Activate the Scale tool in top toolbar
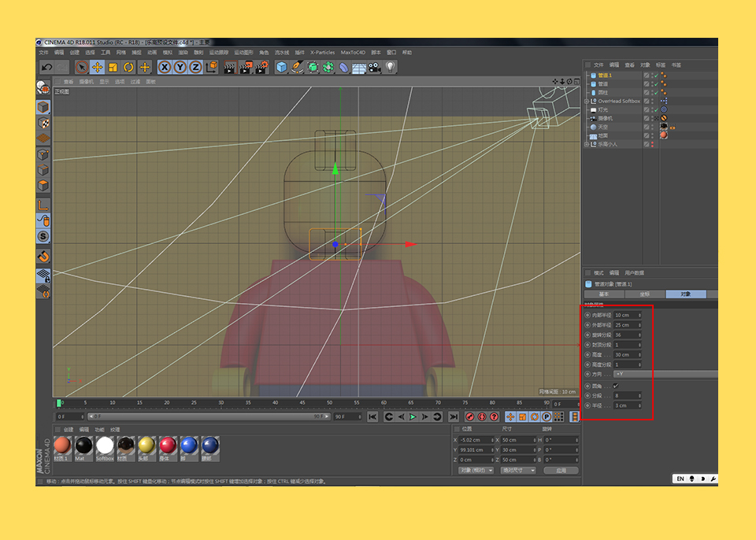This screenshot has height=540, width=756. pos(113,68)
